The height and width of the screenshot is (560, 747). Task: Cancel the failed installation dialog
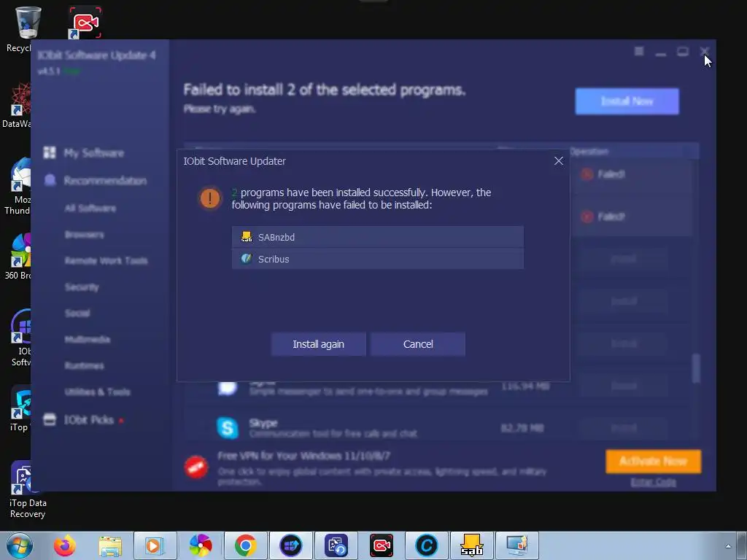coord(418,344)
